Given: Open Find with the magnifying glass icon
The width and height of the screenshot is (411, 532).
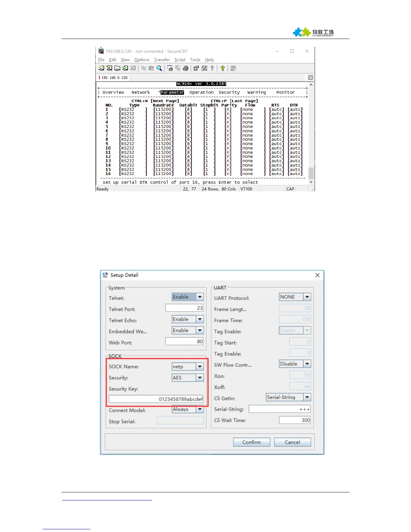Looking at the screenshot, I should (x=159, y=68).
